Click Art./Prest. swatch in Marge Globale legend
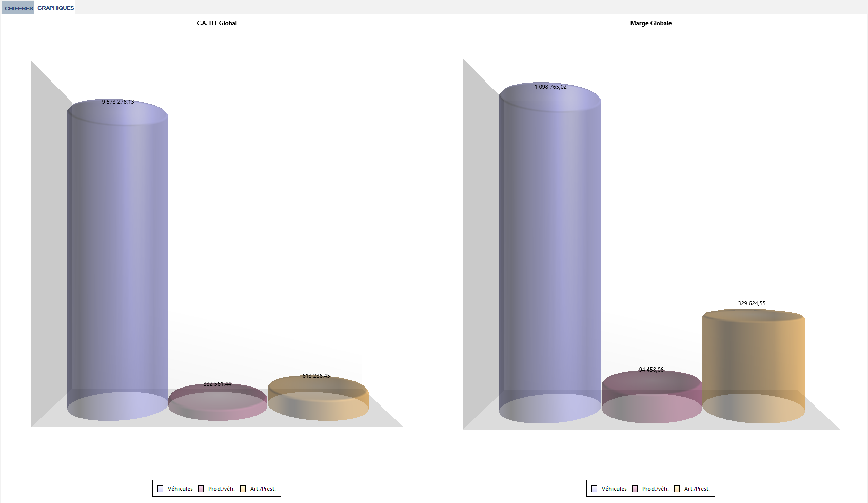Screen dimensions: 868x503 point(677,489)
